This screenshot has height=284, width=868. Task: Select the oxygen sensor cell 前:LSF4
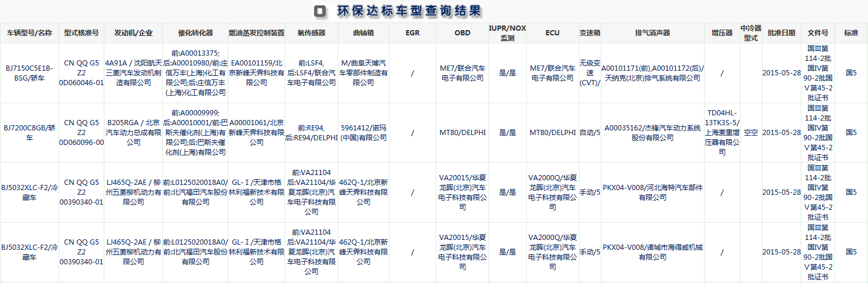point(312,72)
